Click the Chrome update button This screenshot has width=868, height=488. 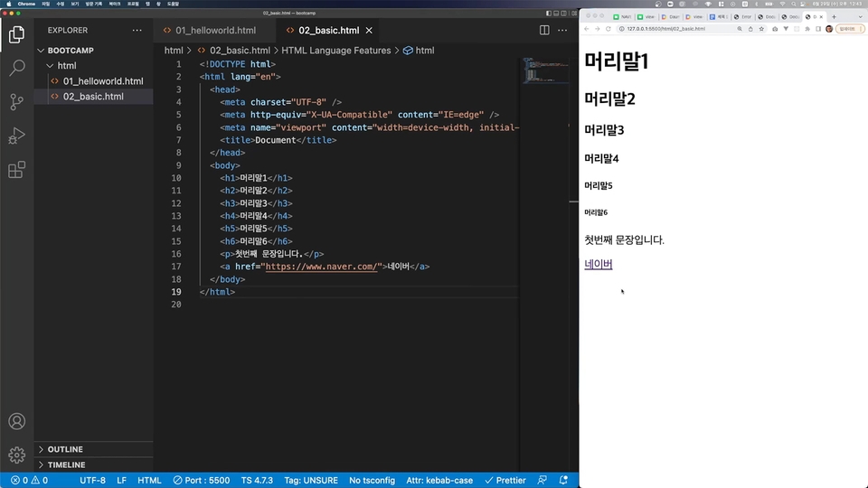[850, 29]
